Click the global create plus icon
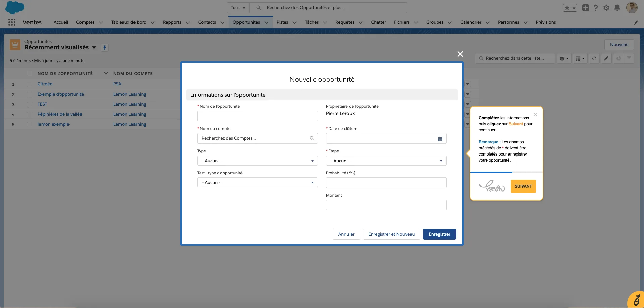 click(586, 8)
